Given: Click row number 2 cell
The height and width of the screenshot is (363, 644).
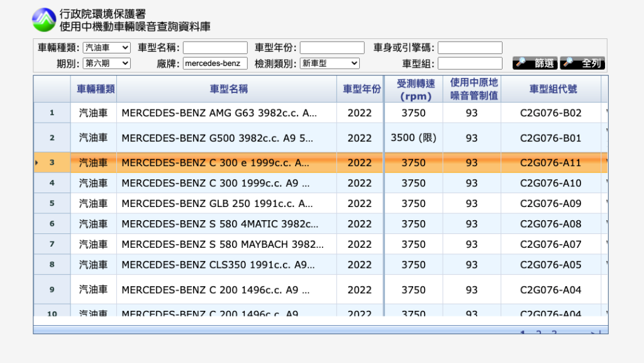Looking at the screenshot, I should point(52,138).
